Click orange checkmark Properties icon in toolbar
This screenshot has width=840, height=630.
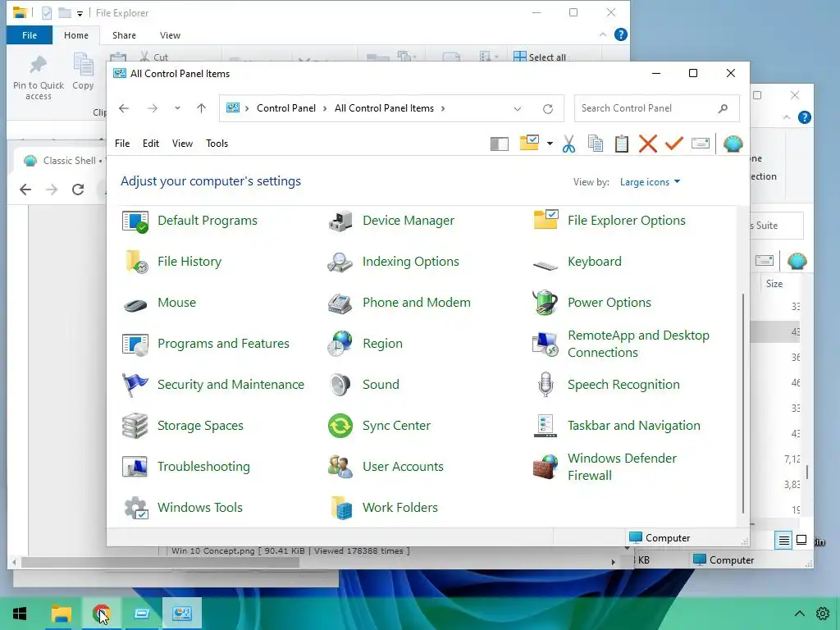coord(674,144)
